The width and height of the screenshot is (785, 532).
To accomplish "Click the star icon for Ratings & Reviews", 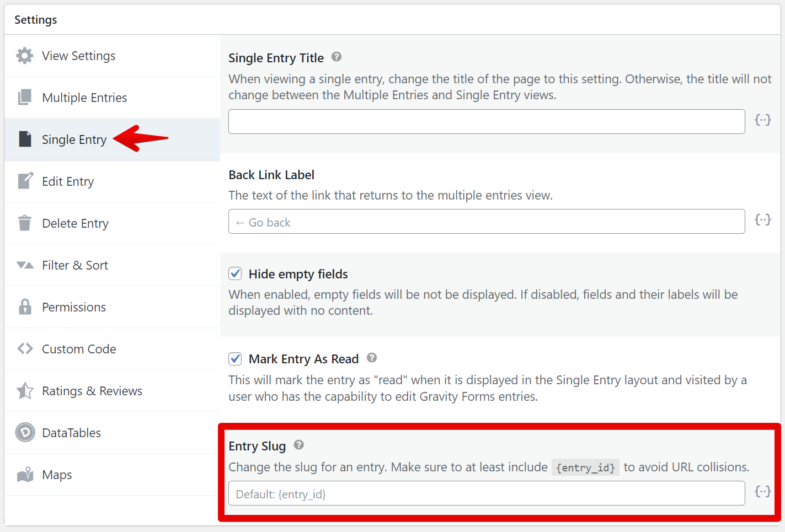I will (x=25, y=391).
